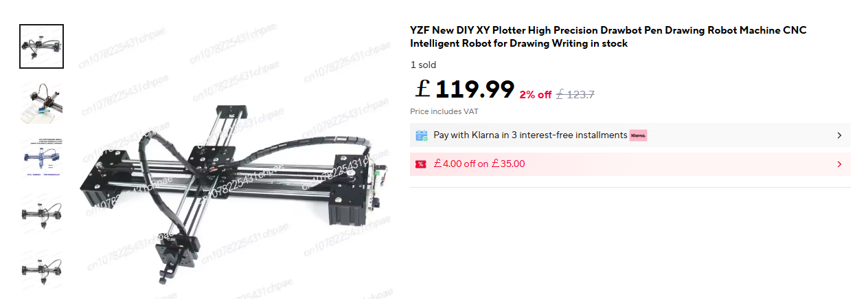Expand the Klarna installments chevron arrow
868x299 pixels.
(x=839, y=135)
